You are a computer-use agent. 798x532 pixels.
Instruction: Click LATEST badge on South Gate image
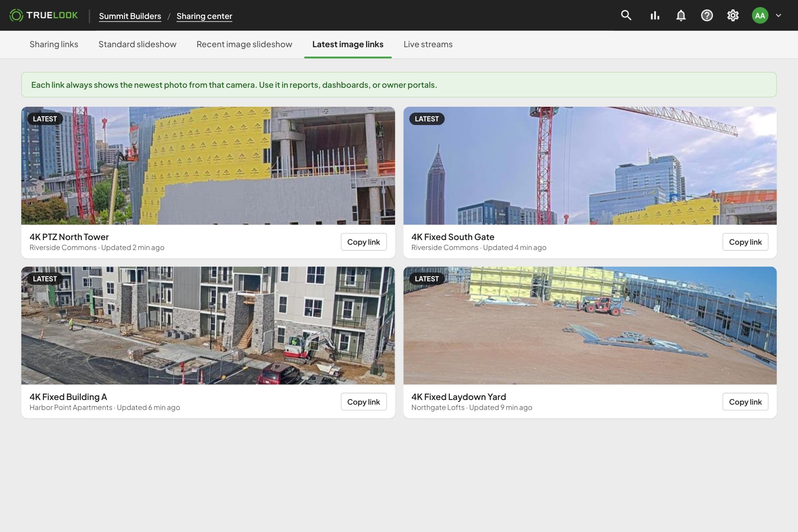pyautogui.click(x=427, y=119)
